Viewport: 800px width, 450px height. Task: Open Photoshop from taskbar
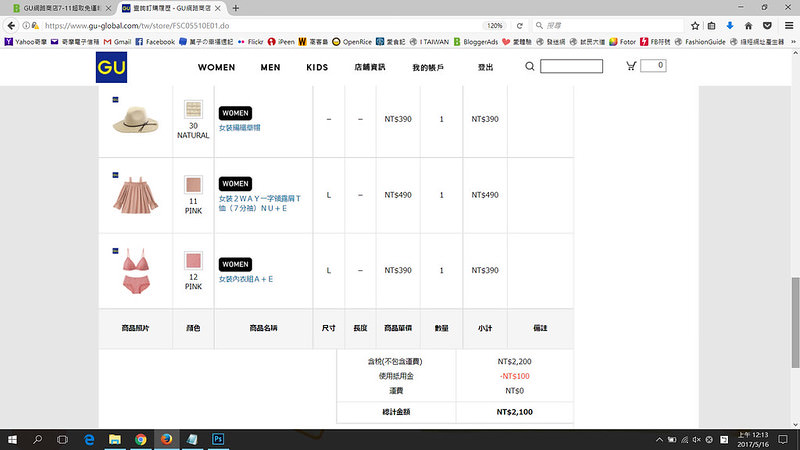tap(218, 439)
